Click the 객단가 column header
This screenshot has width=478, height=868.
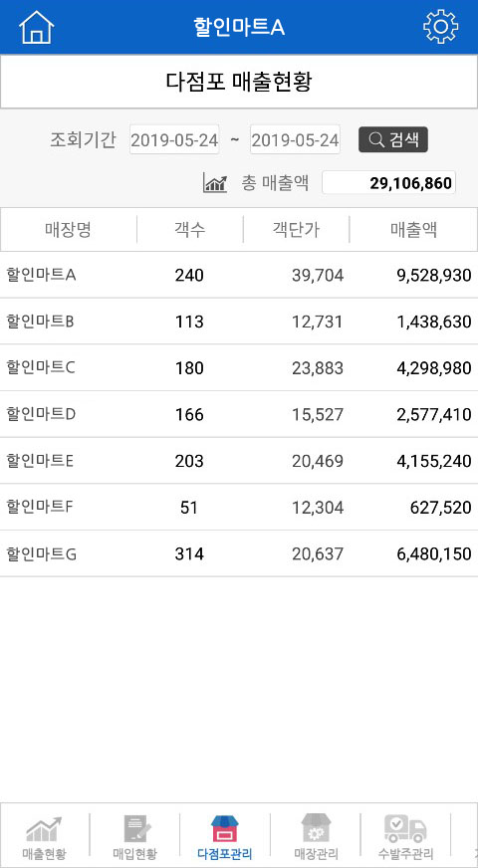pos(297,230)
